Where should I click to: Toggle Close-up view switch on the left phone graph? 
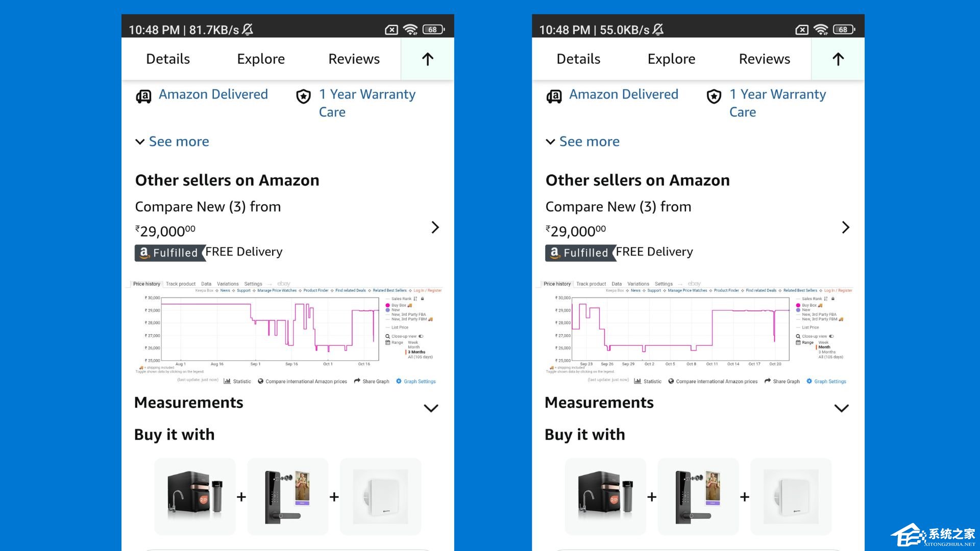421,336
